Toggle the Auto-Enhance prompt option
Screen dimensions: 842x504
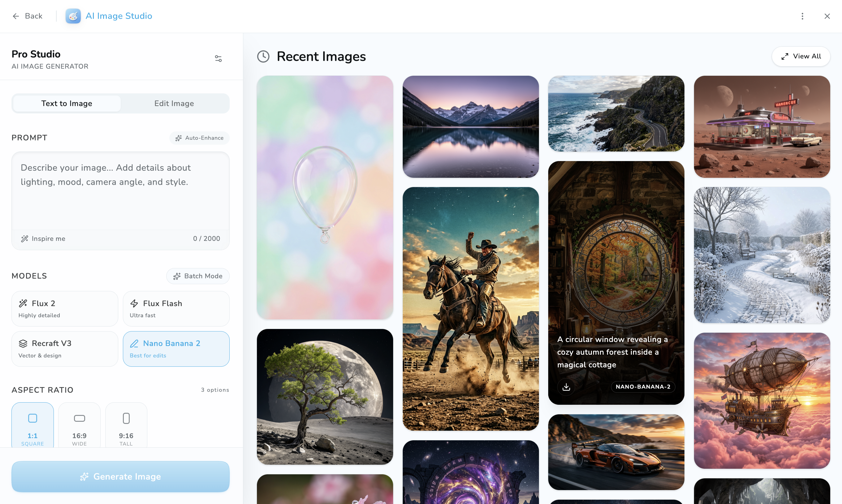200,138
